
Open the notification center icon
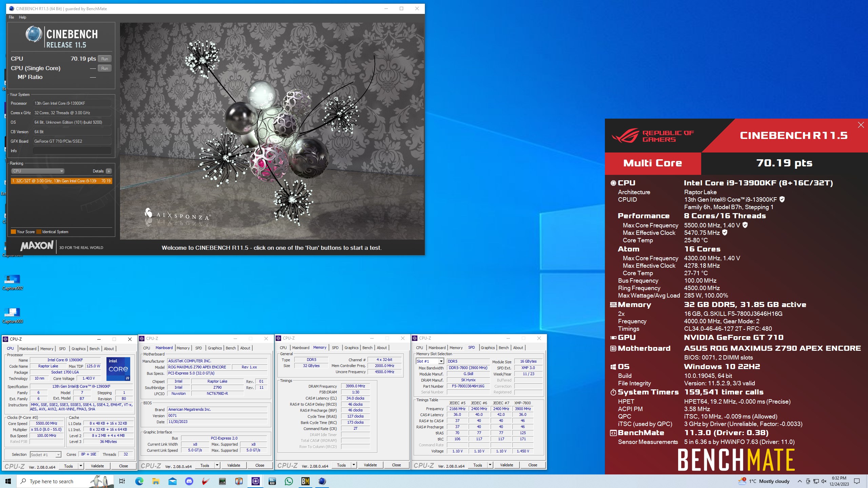[x=857, y=481]
